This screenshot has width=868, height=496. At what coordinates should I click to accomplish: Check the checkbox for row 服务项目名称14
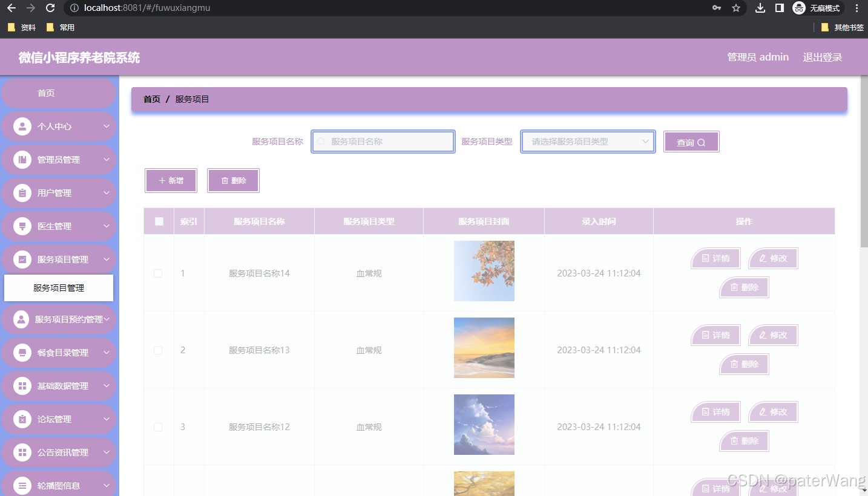click(158, 273)
